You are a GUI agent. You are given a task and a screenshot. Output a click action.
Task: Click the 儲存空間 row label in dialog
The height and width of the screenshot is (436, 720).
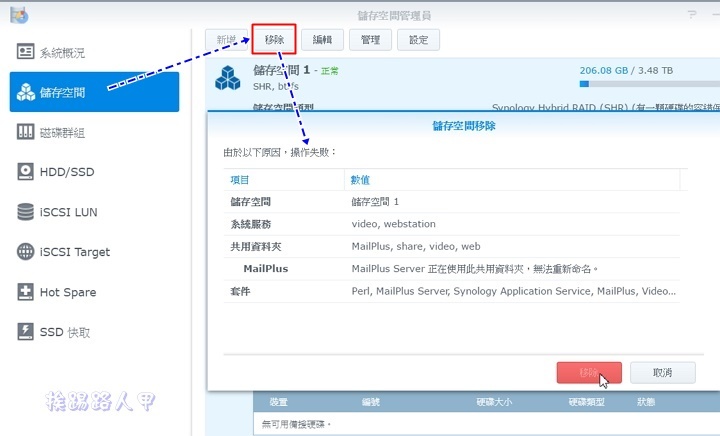(x=250, y=202)
